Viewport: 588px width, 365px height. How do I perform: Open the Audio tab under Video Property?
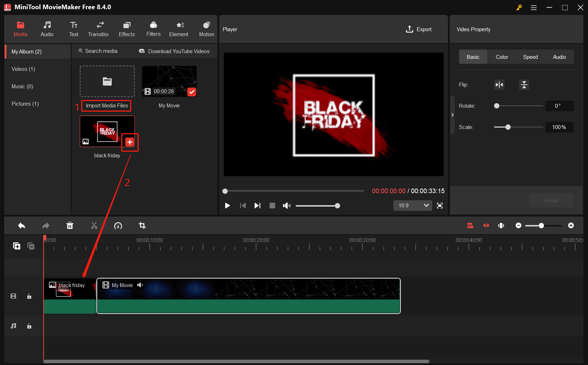(559, 57)
